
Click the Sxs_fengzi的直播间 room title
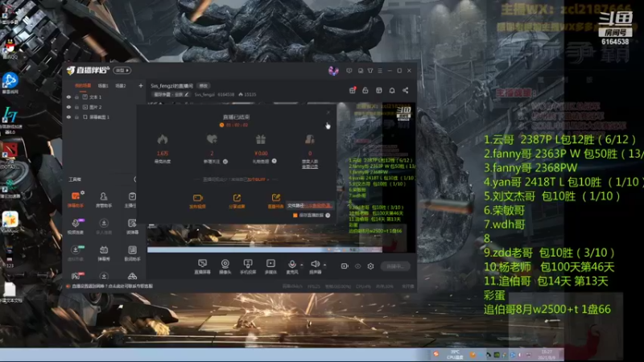point(171,86)
